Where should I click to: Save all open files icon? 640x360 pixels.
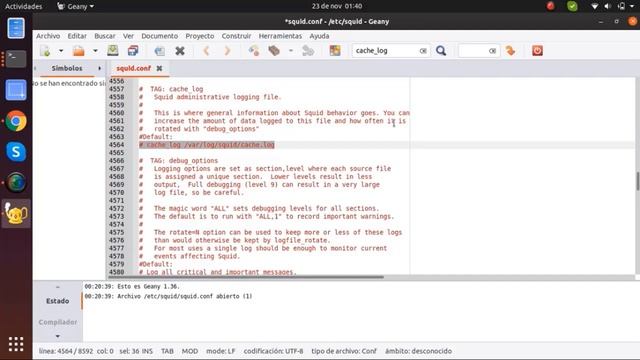coord(133,51)
